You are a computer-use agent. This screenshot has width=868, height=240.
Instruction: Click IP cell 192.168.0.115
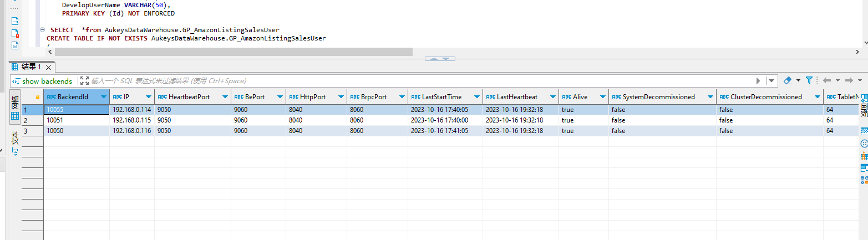click(x=132, y=120)
